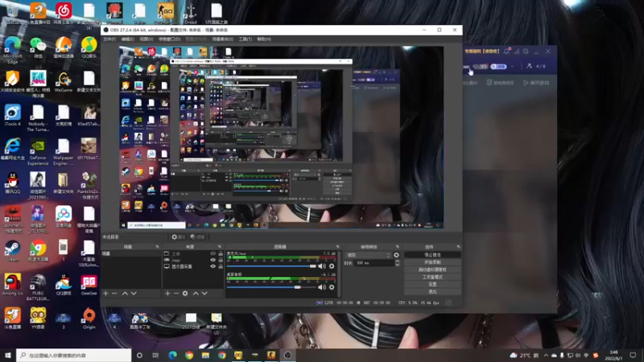Open the 文件(F) menu
This screenshot has height=362, width=644.
pyautogui.click(x=109, y=39)
